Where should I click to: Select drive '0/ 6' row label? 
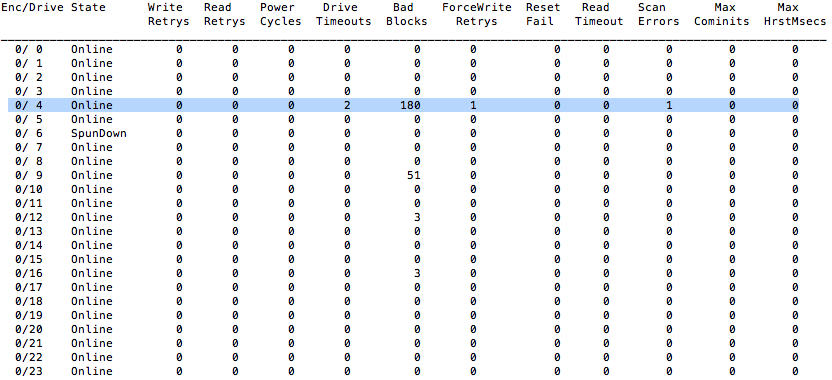click(29, 133)
